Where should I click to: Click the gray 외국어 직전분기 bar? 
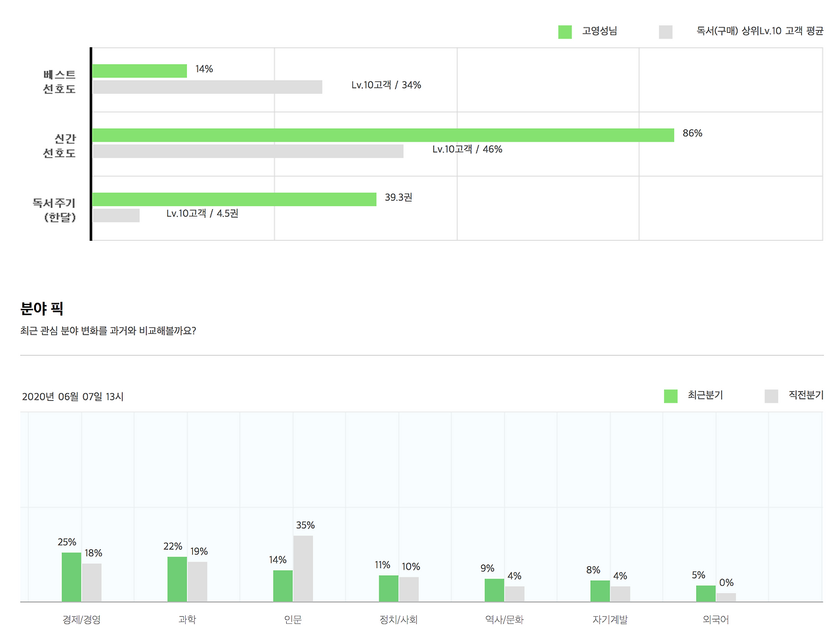(726, 598)
